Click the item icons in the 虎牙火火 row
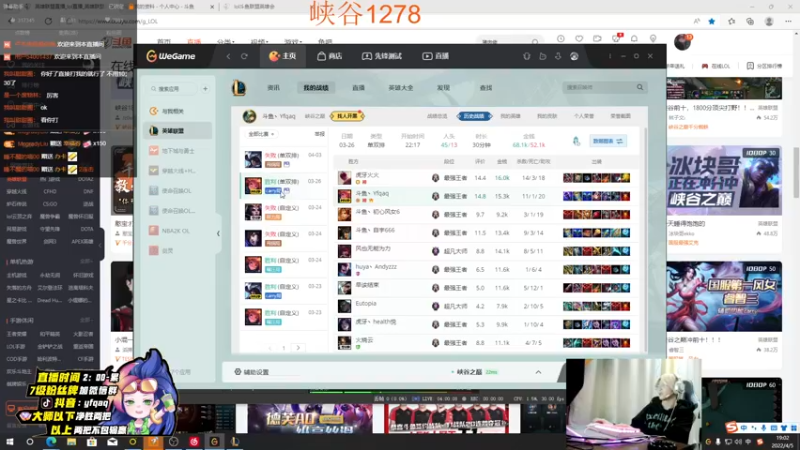This screenshot has height=450, width=800. tap(596, 178)
